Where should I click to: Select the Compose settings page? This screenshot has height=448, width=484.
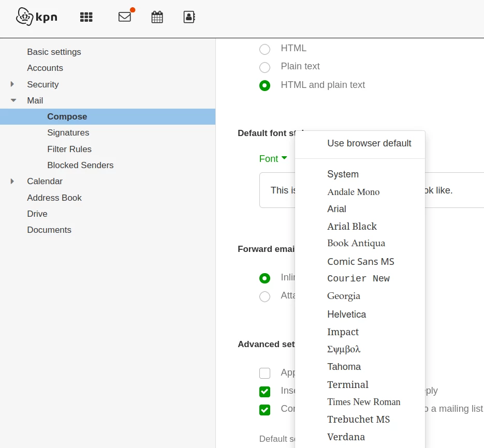click(x=108, y=116)
